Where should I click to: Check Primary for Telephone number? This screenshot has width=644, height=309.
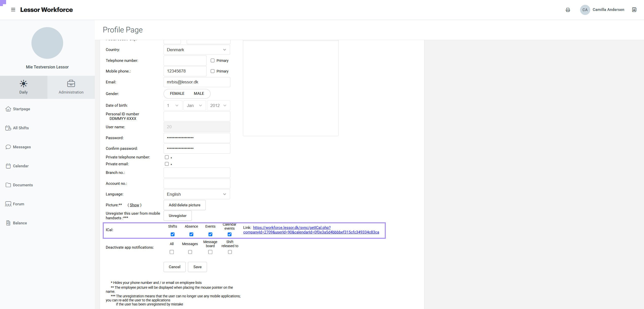213,61
